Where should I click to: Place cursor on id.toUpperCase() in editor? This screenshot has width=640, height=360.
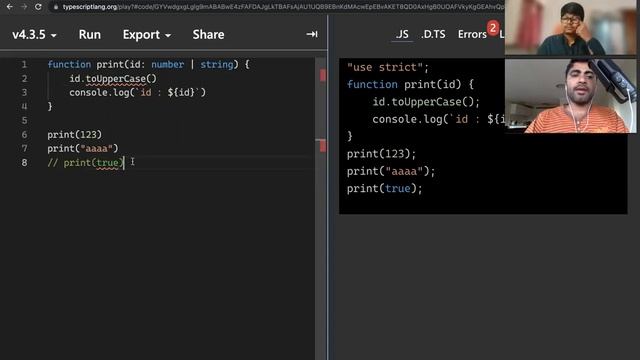point(113,78)
